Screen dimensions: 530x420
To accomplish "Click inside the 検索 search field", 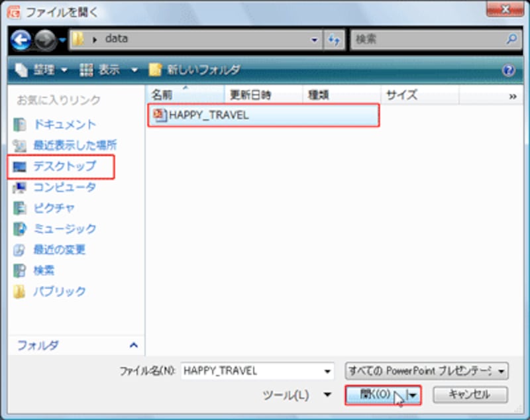I will click(x=427, y=40).
